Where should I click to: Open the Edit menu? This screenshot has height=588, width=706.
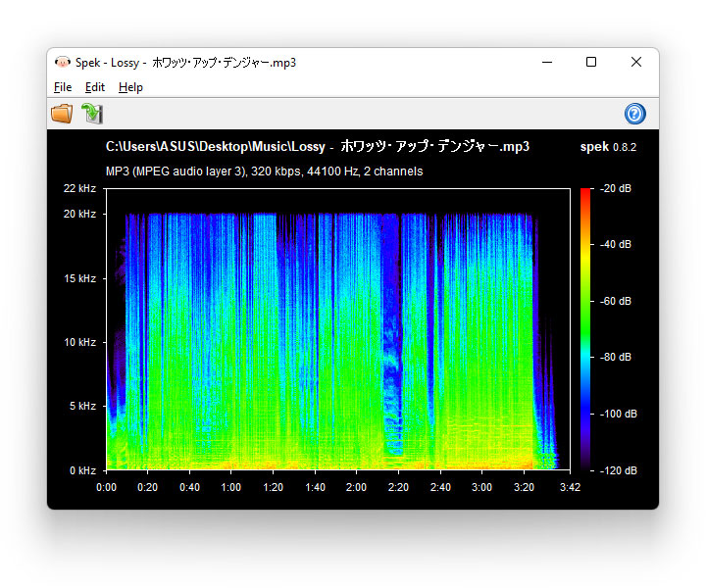click(x=95, y=87)
